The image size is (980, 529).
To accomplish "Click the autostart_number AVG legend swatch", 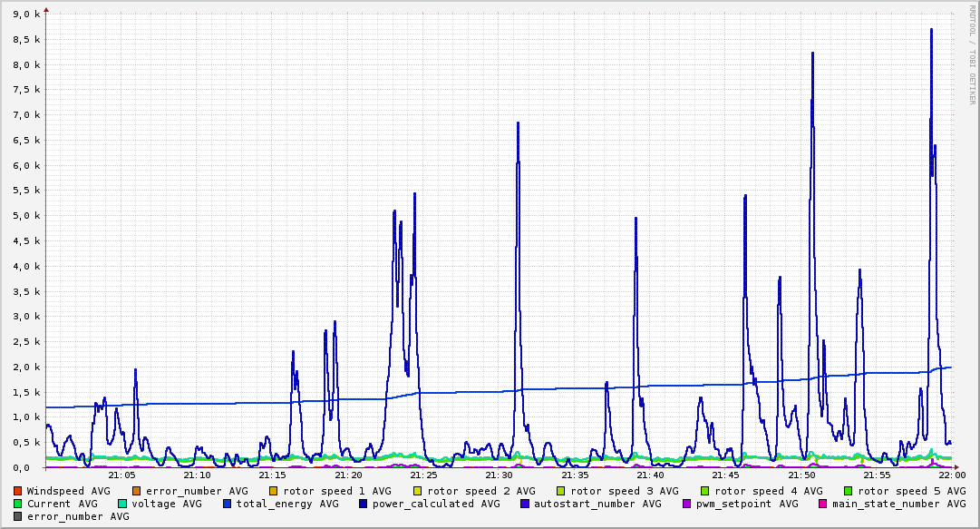I will (x=525, y=504).
